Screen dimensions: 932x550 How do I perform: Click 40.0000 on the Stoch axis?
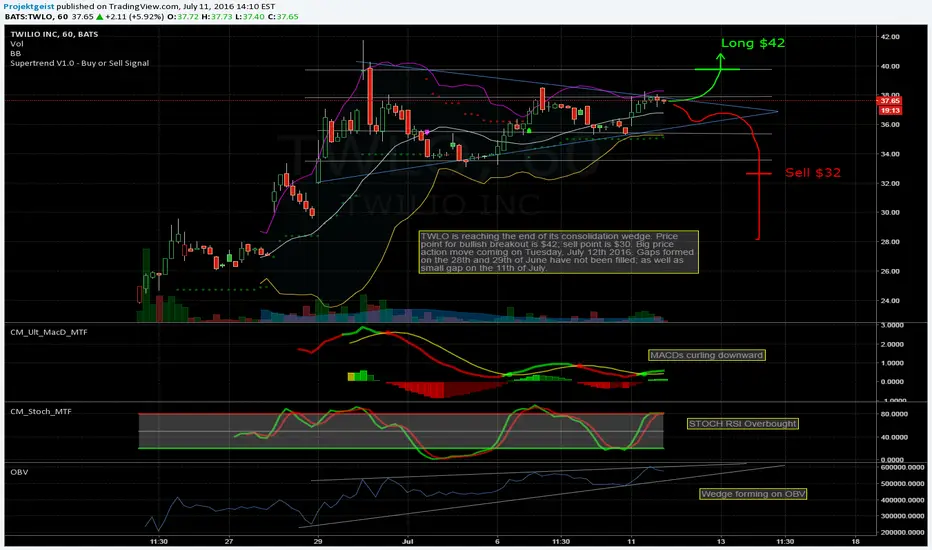click(893, 438)
